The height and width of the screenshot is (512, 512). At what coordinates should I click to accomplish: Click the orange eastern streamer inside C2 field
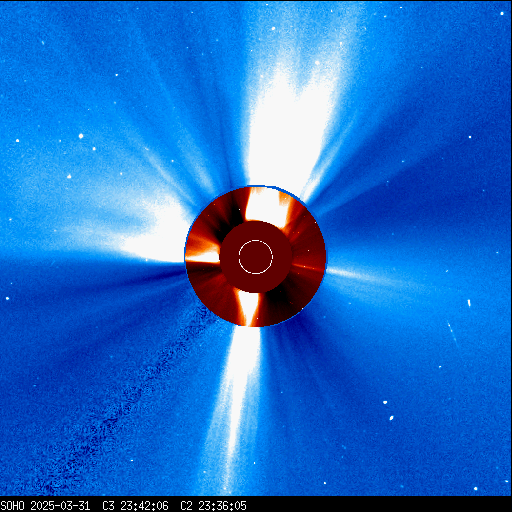click(x=203, y=254)
